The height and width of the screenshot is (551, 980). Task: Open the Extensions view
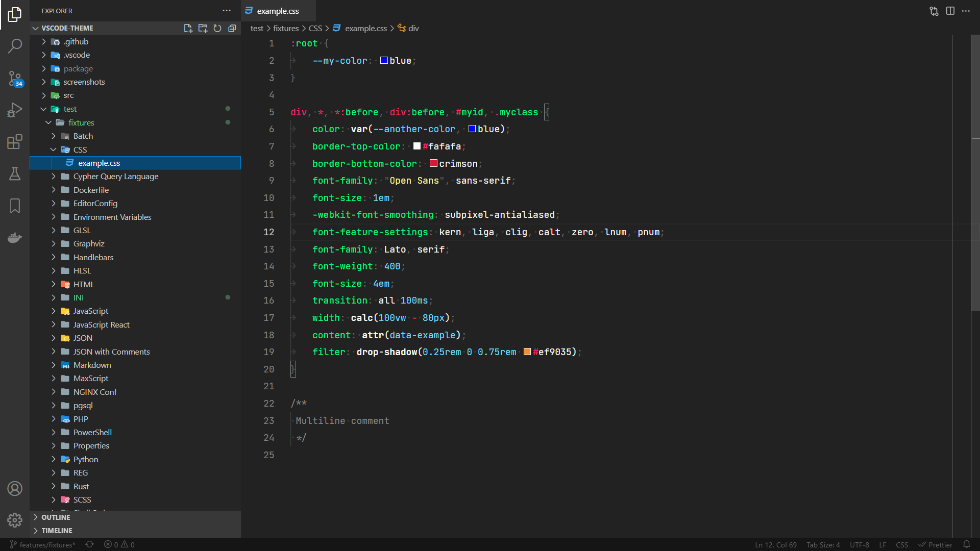pos(15,142)
